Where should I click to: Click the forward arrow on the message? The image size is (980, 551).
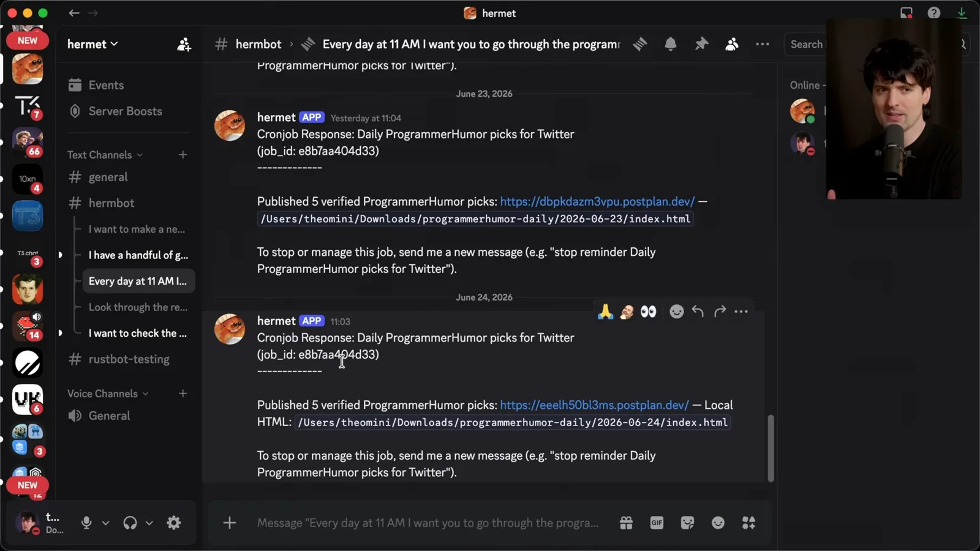coord(720,312)
